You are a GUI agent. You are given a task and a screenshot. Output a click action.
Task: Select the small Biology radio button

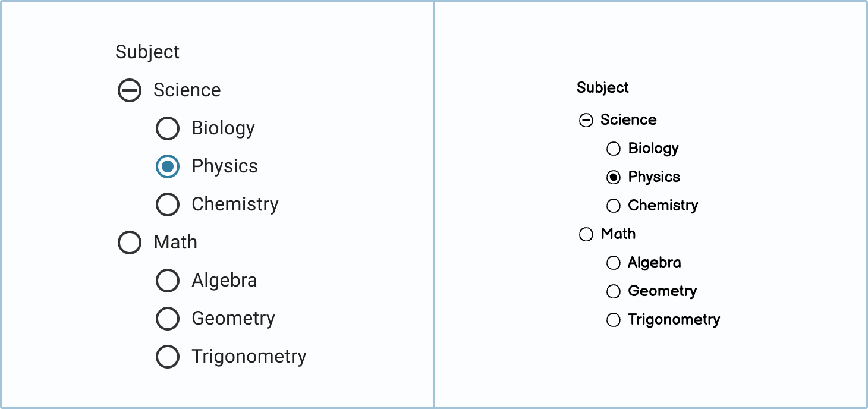614,149
